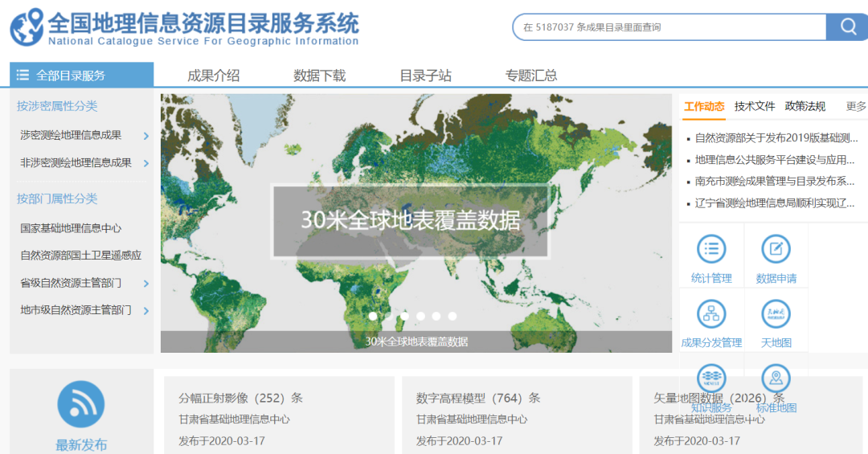The width and height of the screenshot is (868, 454).
Task: Focus the 成果目录 search input field
Action: point(669,27)
